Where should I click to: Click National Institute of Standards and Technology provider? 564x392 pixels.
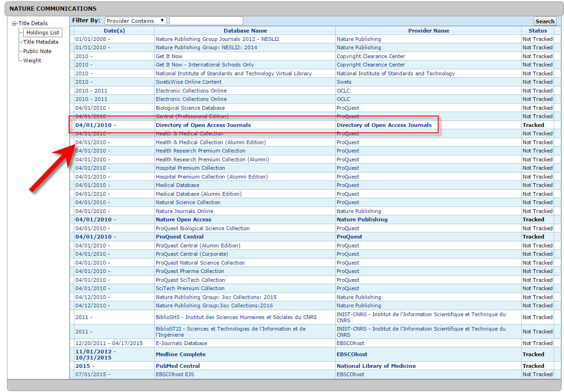[396, 73]
